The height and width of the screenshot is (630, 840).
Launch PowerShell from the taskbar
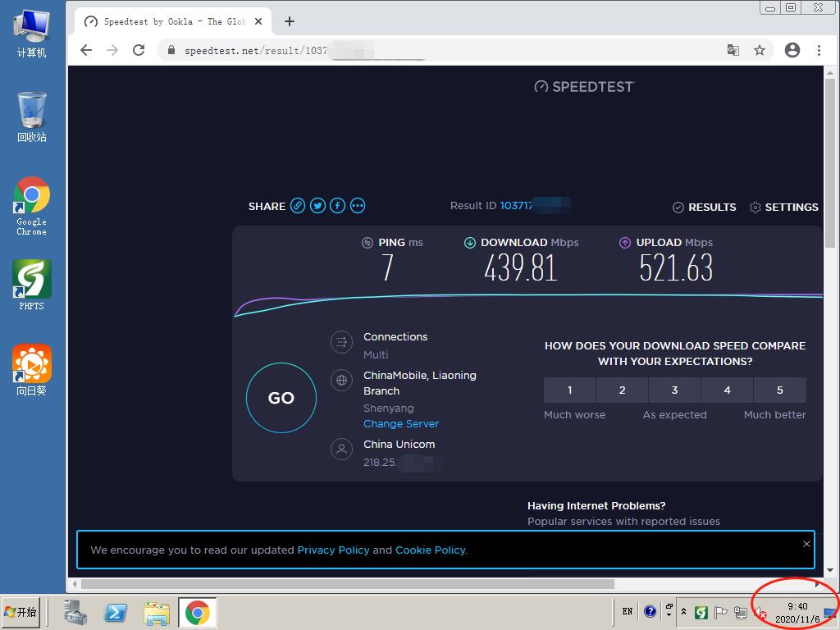click(x=116, y=612)
